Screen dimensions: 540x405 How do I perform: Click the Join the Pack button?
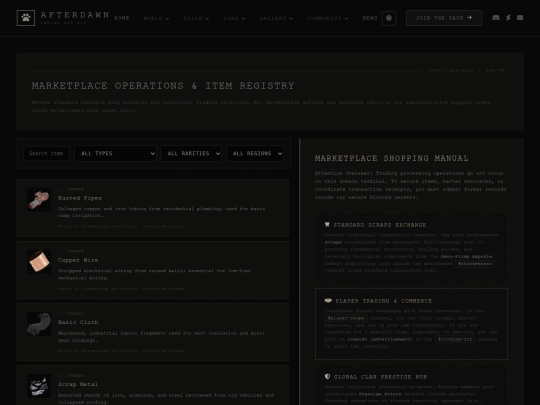pos(444,18)
